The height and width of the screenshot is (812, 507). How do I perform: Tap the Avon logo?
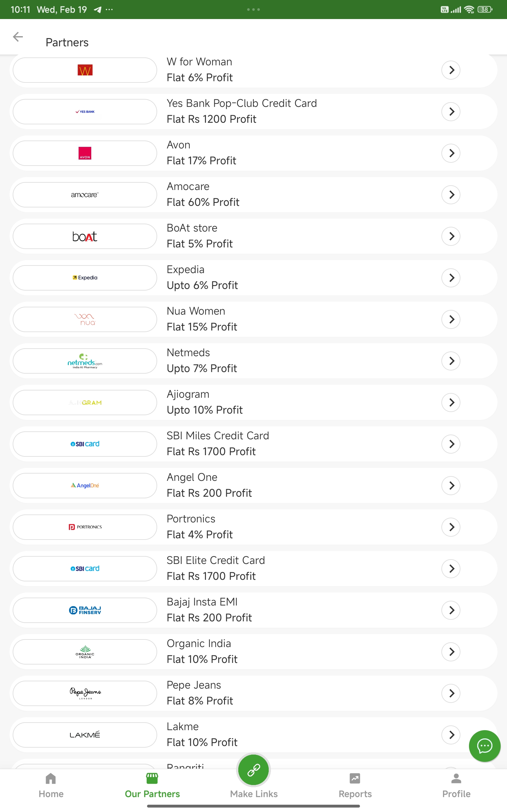85,153
